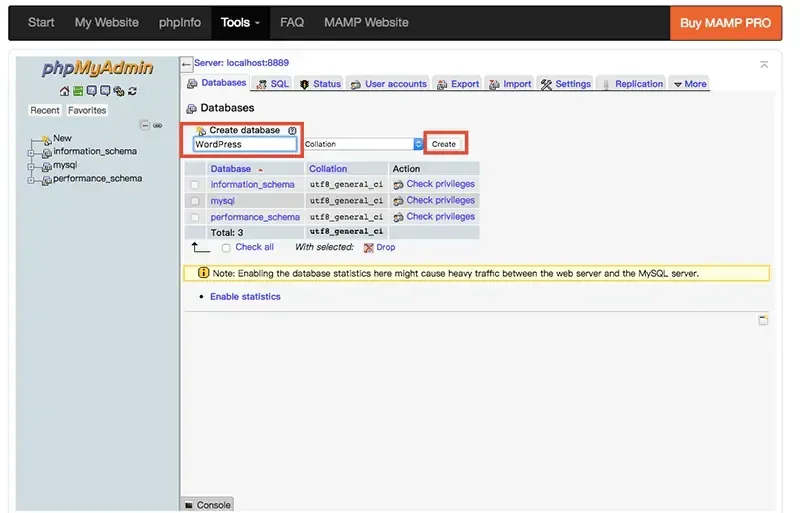Screen dimensions: 800x513
Task: Open the Tools menu dropdown
Action: (240, 22)
